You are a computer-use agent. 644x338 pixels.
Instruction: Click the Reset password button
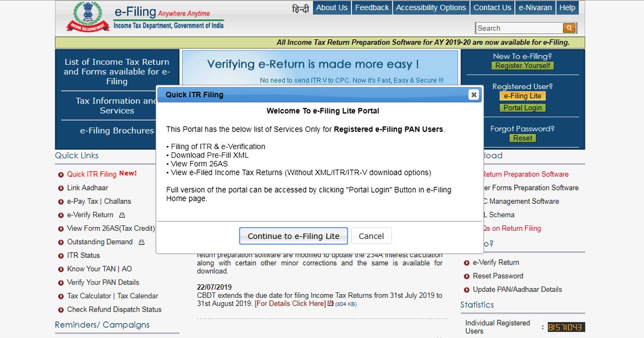pos(523,138)
